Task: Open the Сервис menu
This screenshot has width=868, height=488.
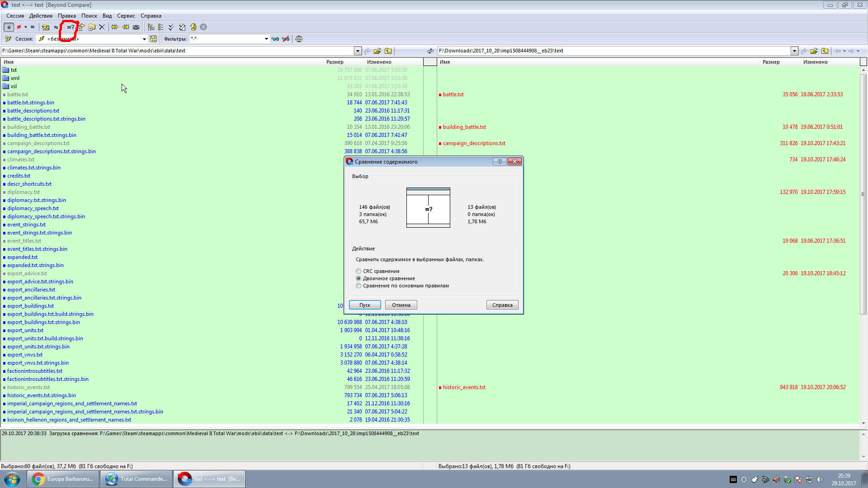Action: [126, 16]
